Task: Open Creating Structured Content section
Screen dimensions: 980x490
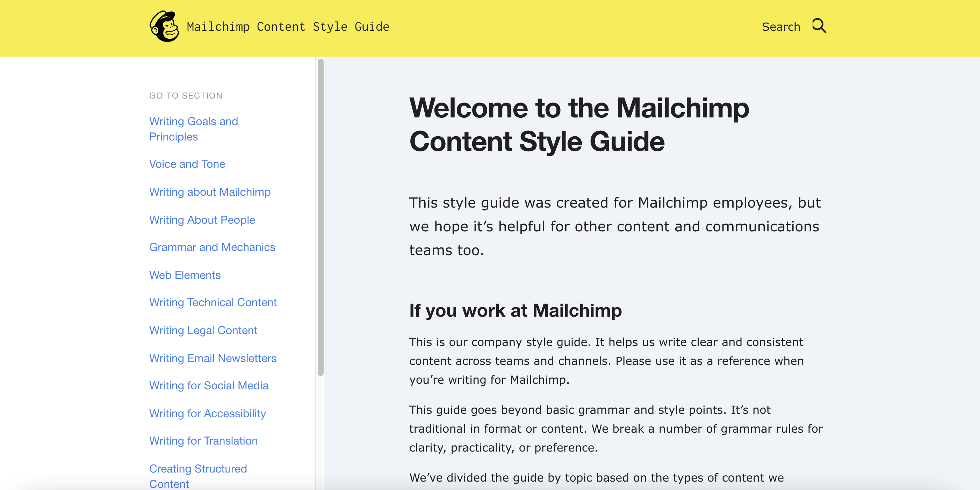Action: [198, 476]
